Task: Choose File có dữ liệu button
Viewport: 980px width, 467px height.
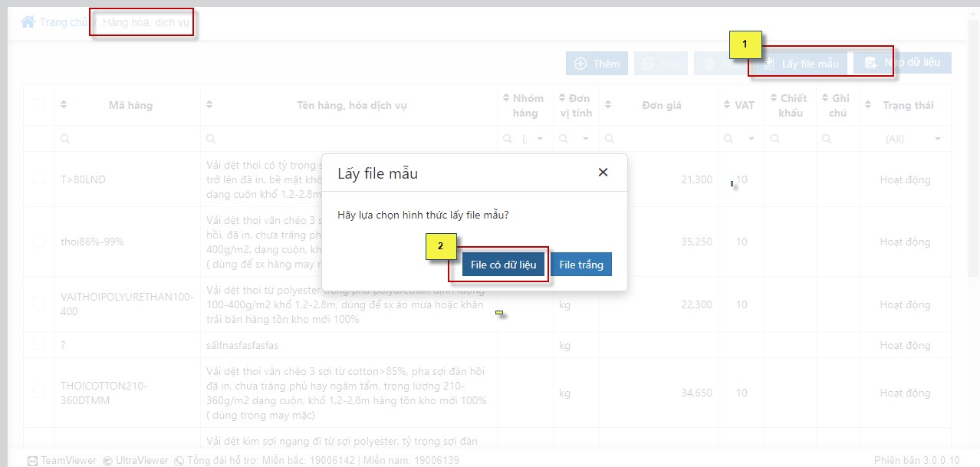Action: pos(503,265)
